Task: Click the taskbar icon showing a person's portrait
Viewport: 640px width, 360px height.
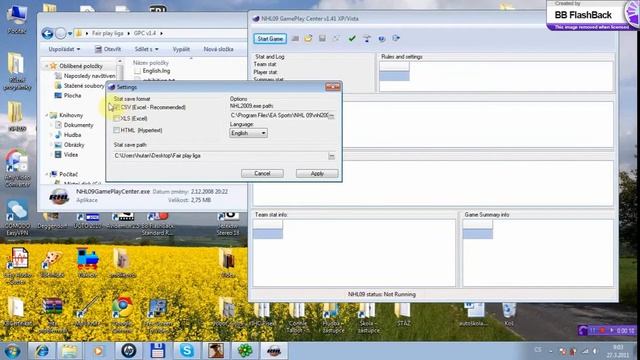Action: click(216, 351)
